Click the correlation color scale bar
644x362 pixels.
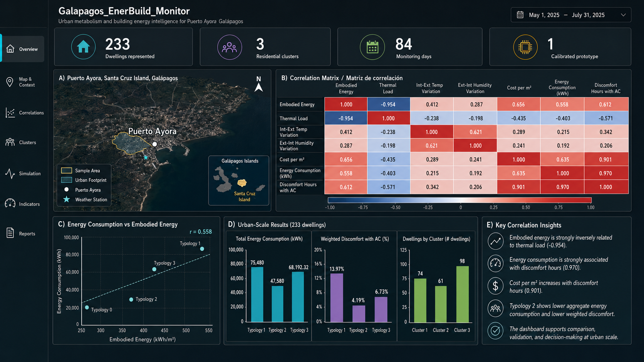[x=460, y=200]
